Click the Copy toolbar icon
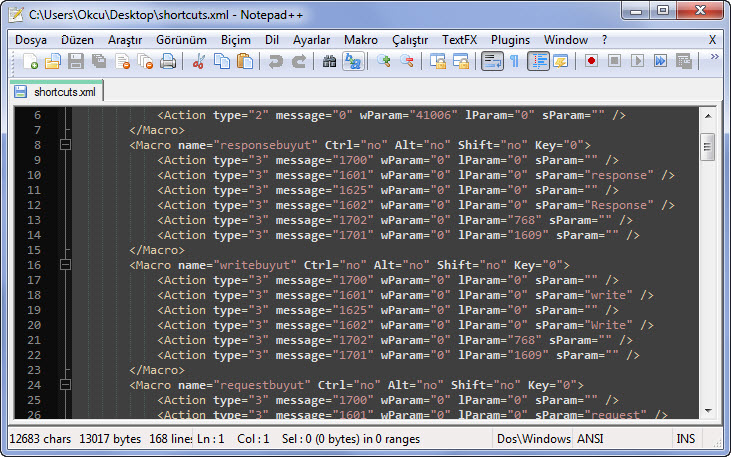 pos(222,61)
